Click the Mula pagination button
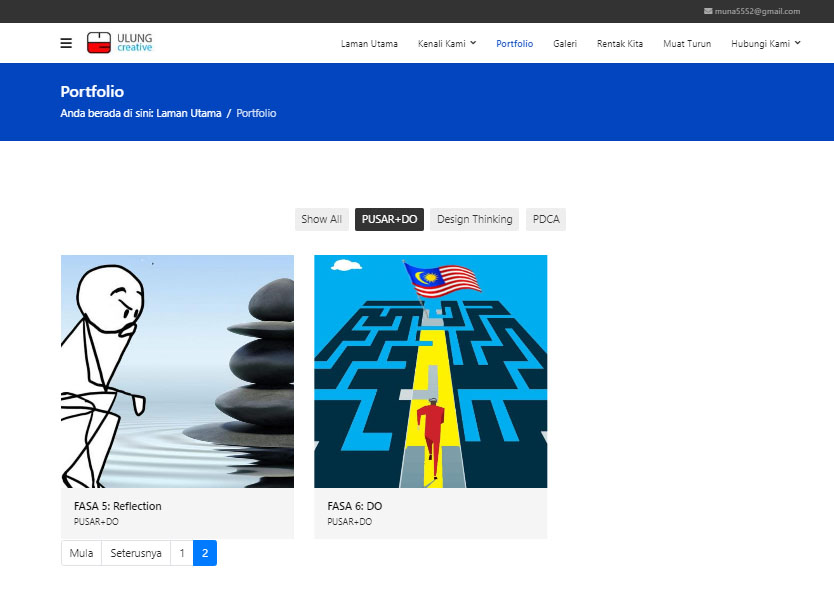 81,553
